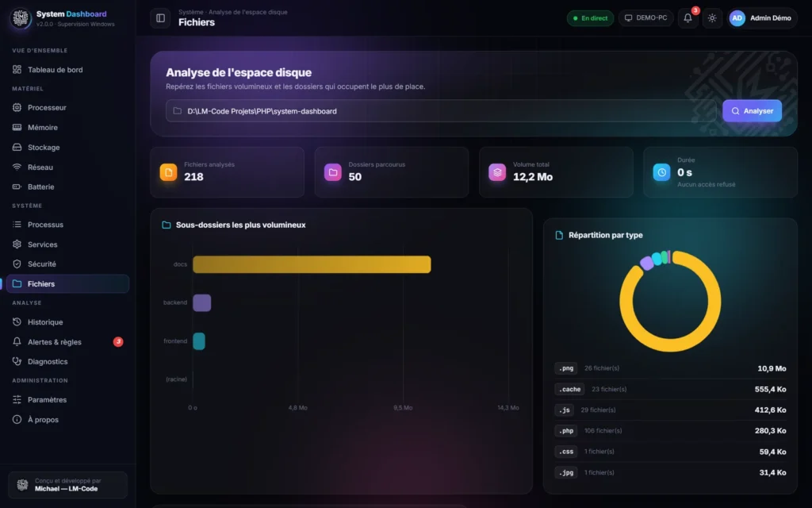Click the System Dashboard logo
812x508 pixels.
[21, 18]
